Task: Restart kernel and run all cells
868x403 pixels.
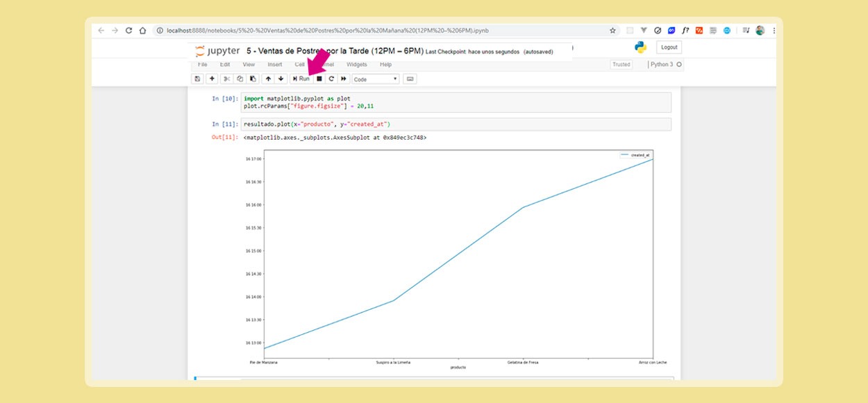Action: (x=344, y=79)
